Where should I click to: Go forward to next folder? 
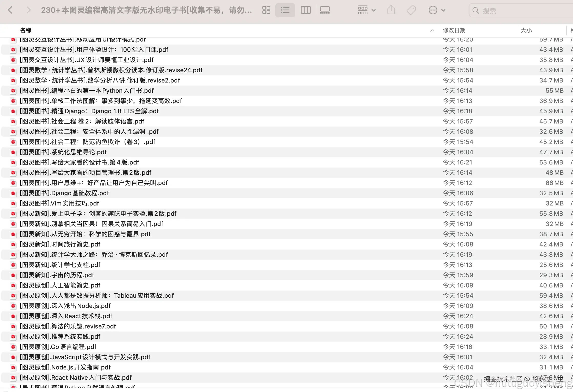point(28,10)
